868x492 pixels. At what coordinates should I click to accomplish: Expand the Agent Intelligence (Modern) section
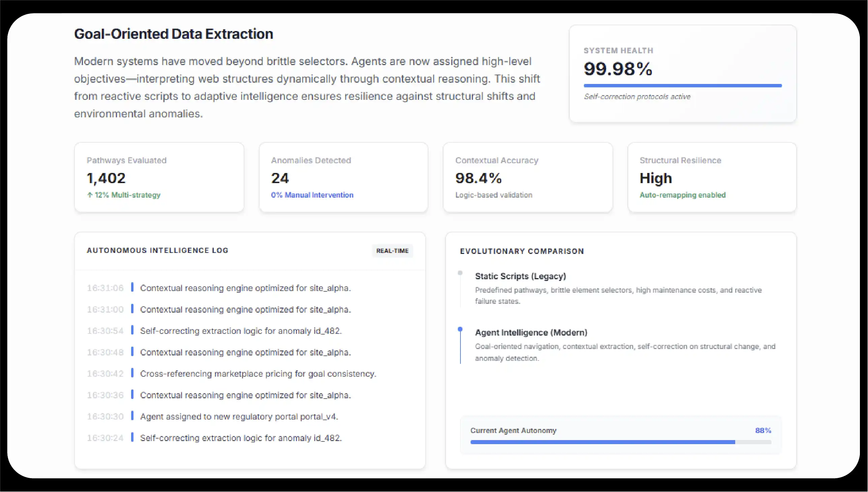531,332
